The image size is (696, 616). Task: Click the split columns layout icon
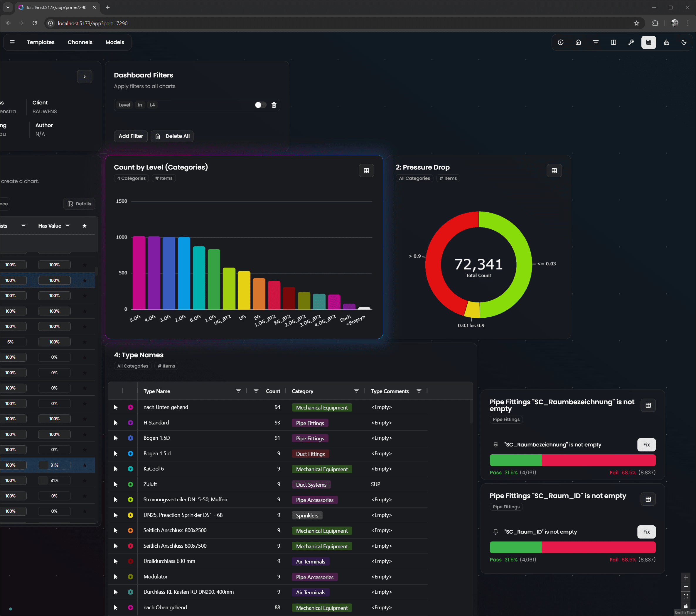[x=613, y=42]
